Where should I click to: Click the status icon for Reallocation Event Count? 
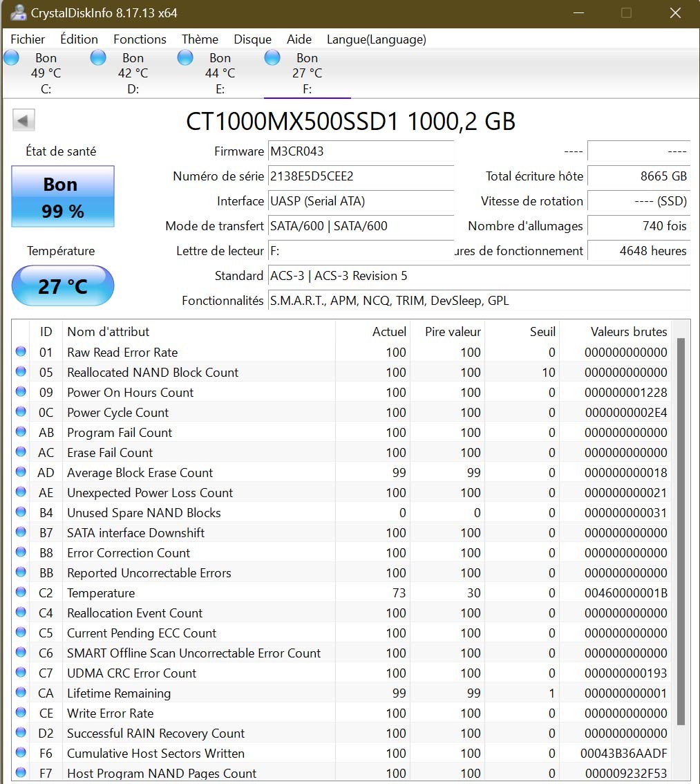coord(21,612)
